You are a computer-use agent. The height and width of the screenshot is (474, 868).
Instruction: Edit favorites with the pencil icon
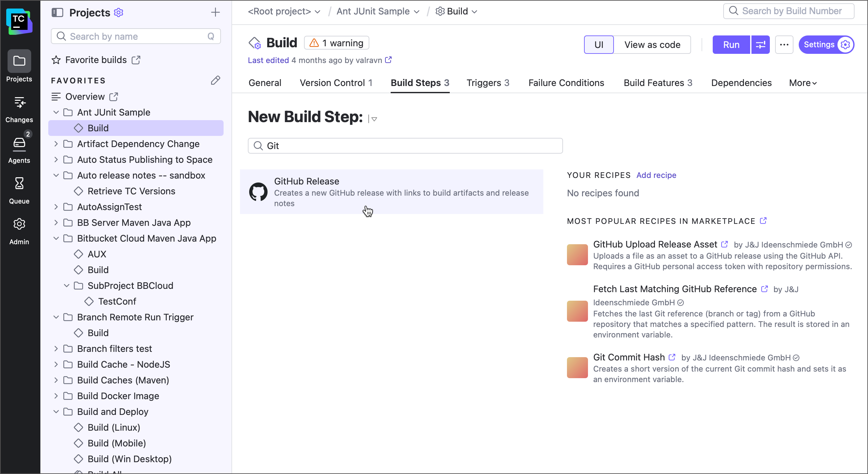point(215,80)
